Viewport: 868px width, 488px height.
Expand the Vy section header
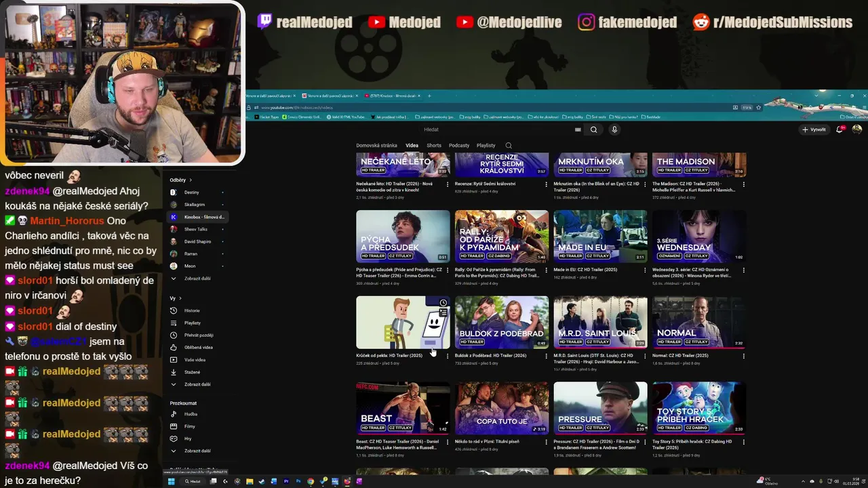(x=176, y=298)
